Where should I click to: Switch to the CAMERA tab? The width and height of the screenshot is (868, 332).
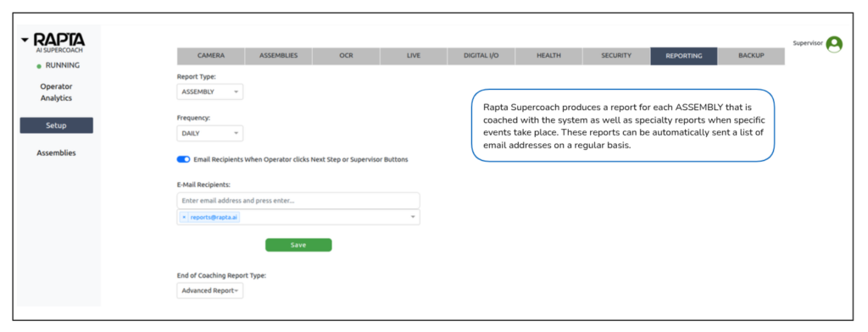[x=211, y=56]
